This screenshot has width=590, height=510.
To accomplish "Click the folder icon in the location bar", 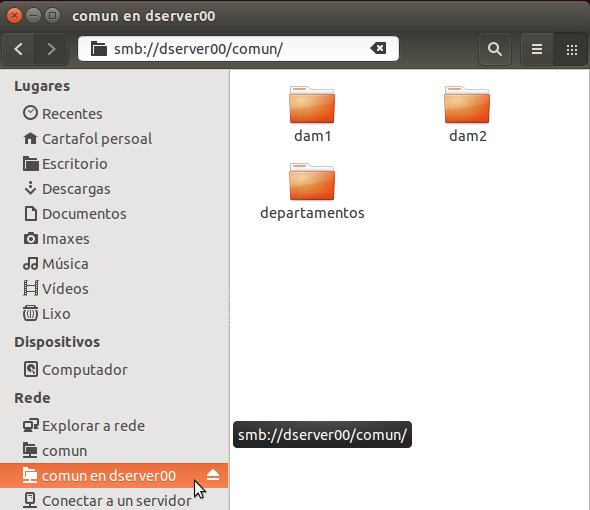I will click(x=99, y=49).
